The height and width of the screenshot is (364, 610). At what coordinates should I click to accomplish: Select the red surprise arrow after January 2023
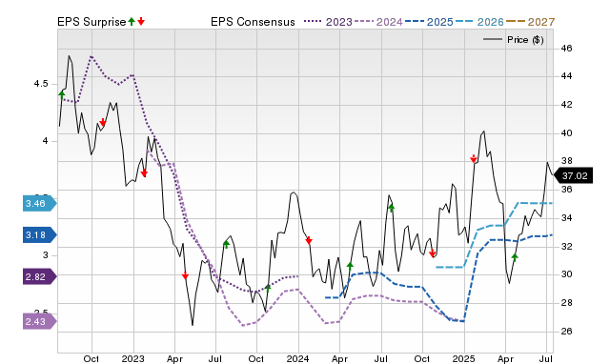click(x=144, y=173)
